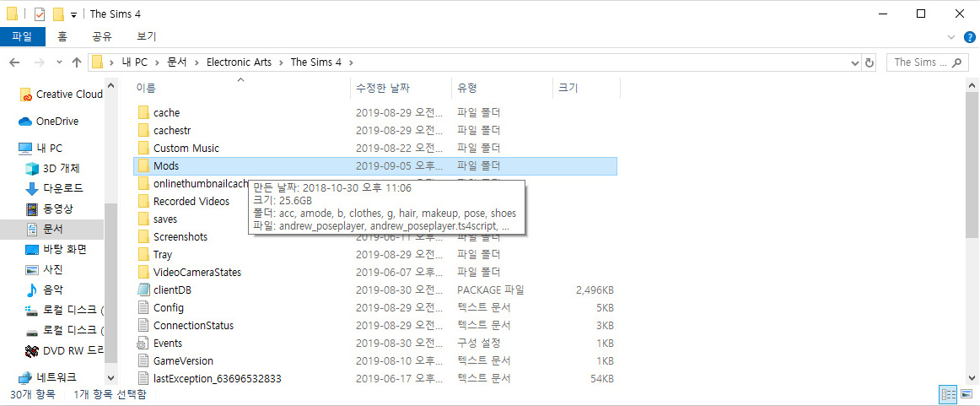Click the 내 PC computer icon in sidebar

25,149
